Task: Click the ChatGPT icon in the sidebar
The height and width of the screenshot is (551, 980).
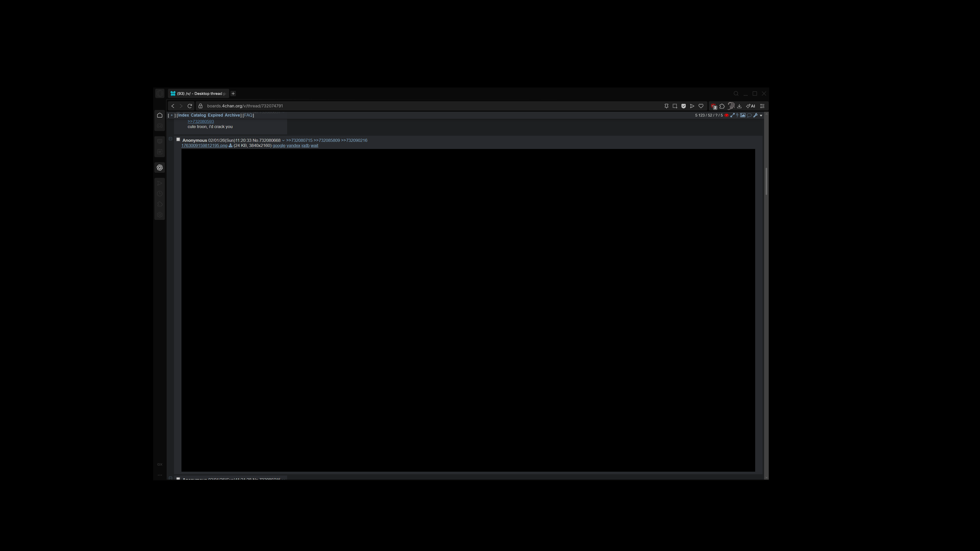Action: [x=160, y=168]
